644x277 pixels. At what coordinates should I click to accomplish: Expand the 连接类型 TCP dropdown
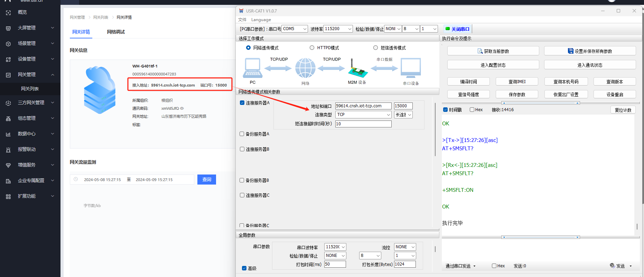388,115
